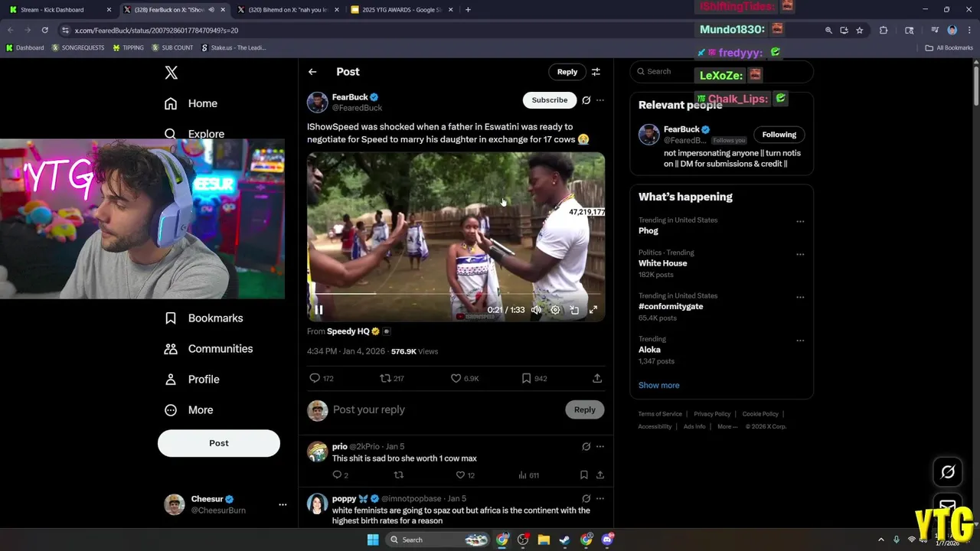The width and height of the screenshot is (980, 551).
Task: Open Terms of Service link
Action: click(660, 414)
